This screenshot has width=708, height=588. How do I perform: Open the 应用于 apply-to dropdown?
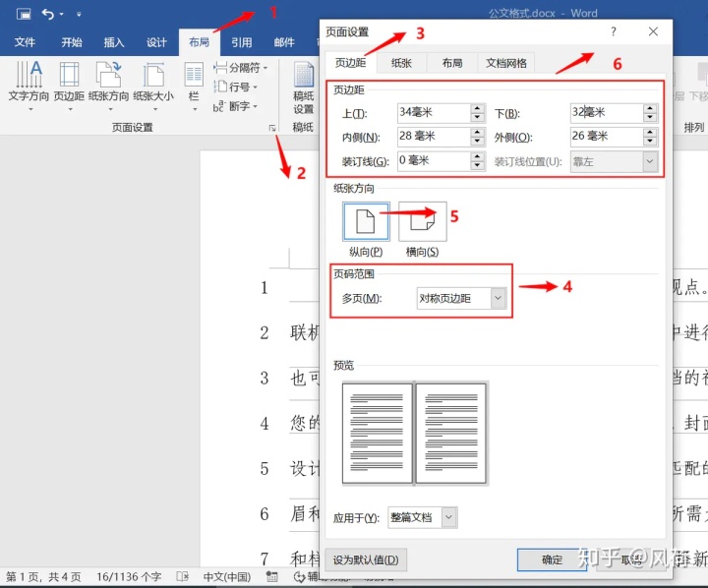pyautogui.click(x=423, y=517)
